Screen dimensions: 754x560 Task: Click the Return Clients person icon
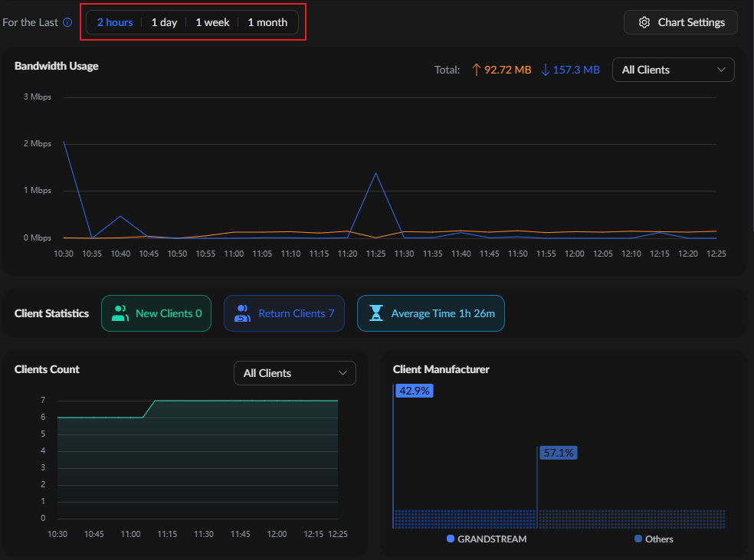[242, 313]
